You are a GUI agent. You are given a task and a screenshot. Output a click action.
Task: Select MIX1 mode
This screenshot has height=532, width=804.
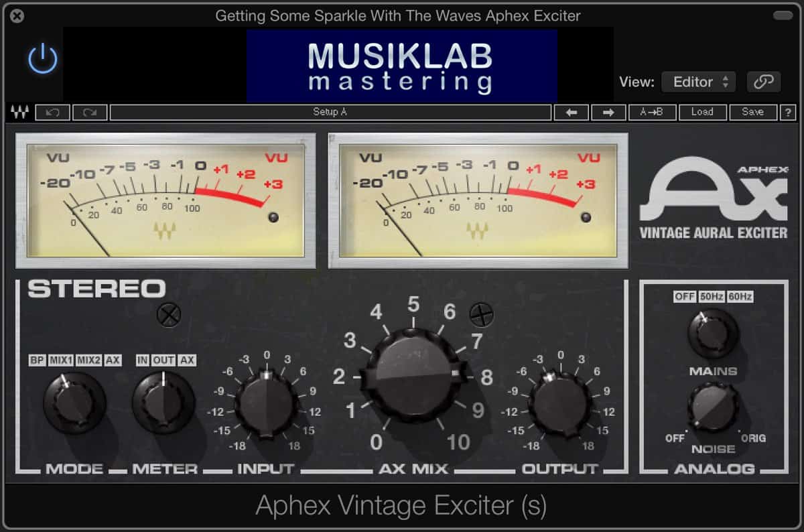(x=61, y=360)
